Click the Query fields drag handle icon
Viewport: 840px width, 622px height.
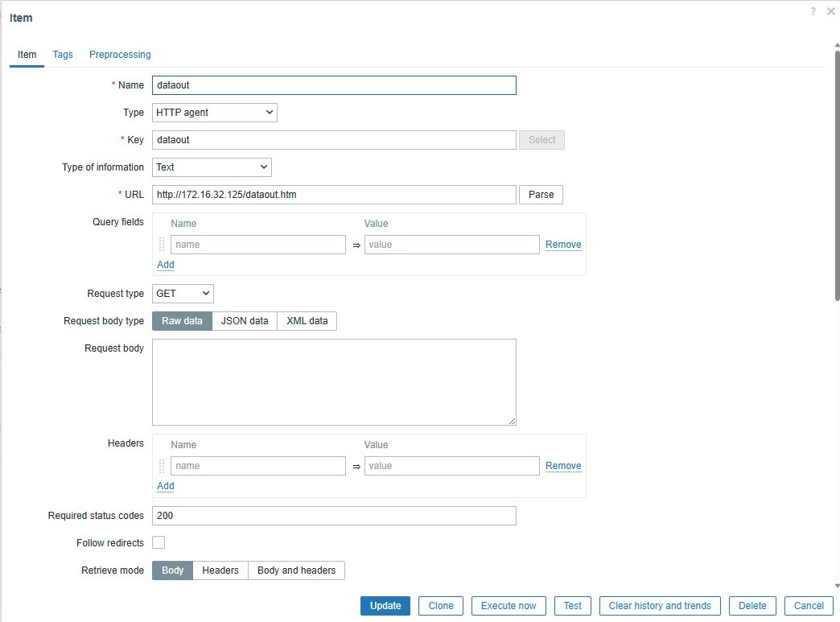(161, 244)
